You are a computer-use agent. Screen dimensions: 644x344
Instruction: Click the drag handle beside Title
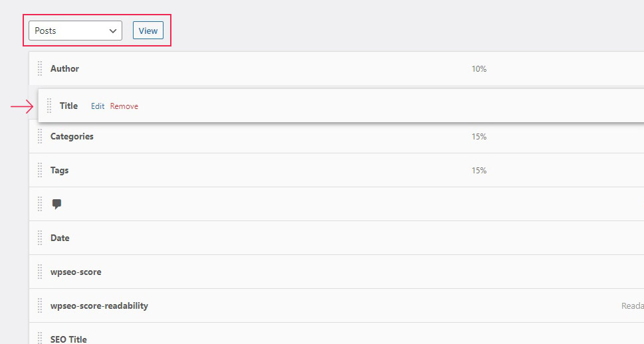[x=49, y=106]
